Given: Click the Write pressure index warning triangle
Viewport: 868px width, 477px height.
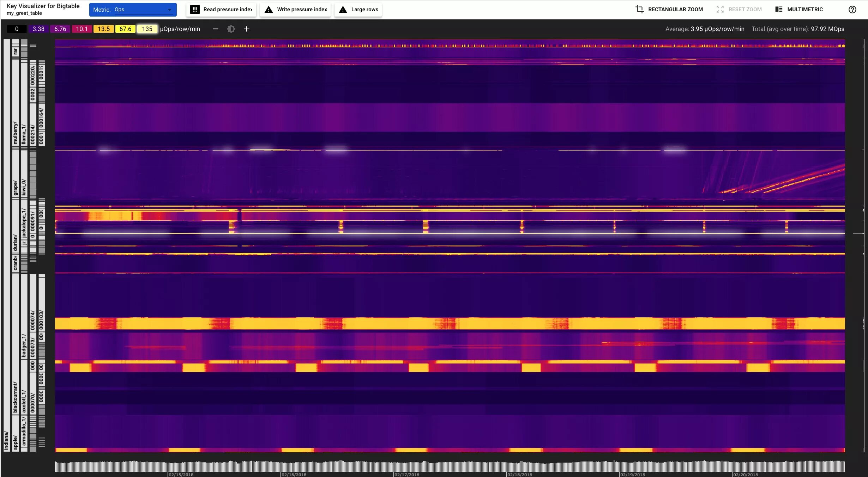Looking at the screenshot, I should pyautogui.click(x=269, y=10).
